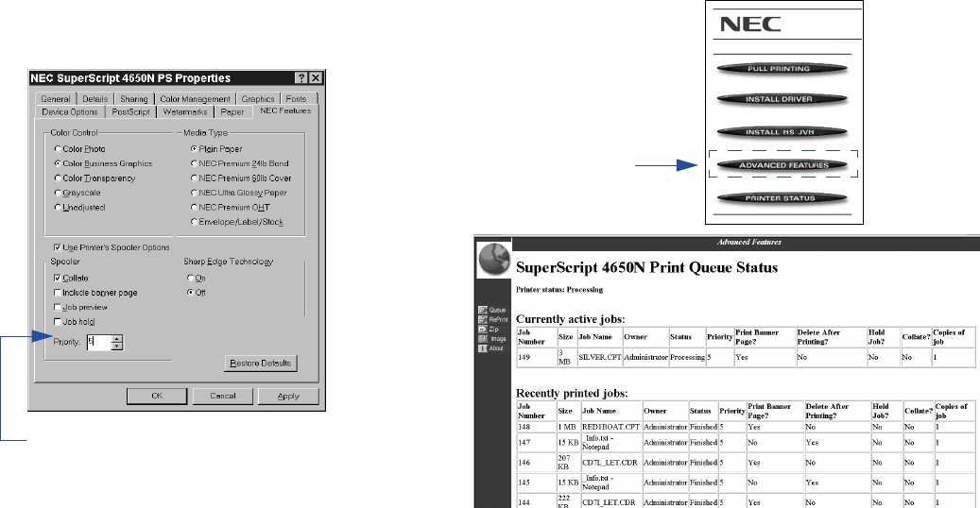Click job number 146 in printed jobs
This screenshot has height=508, width=980.
pos(524,463)
